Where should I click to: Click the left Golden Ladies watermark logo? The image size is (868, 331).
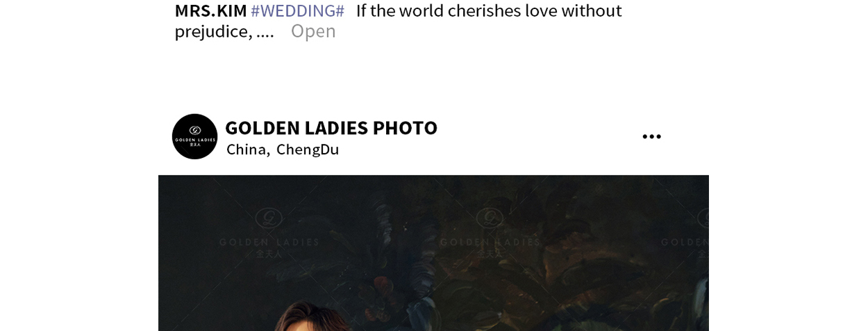click(x=269, y=218)
